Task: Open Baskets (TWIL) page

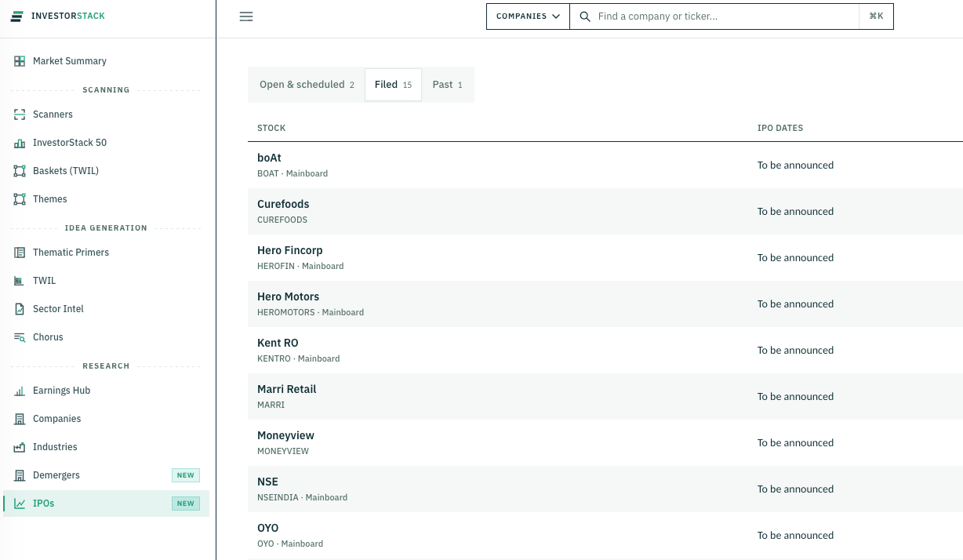Action: coord(107,171)
